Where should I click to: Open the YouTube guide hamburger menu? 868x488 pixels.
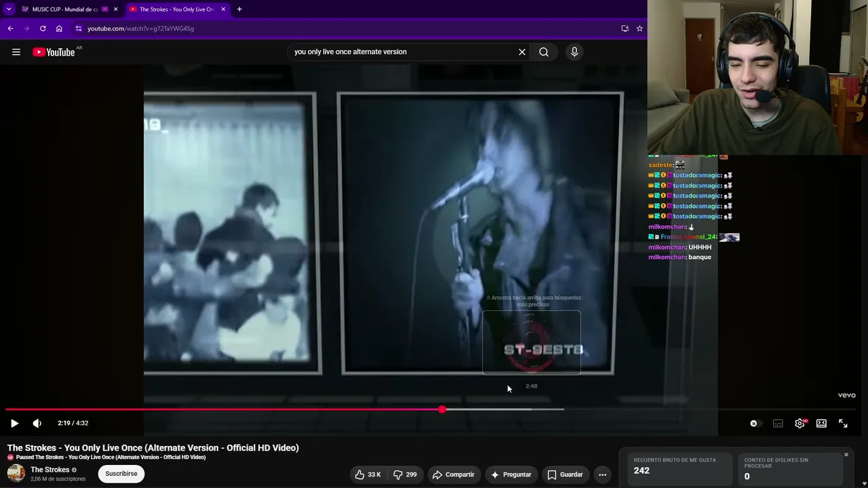(16, 52)
